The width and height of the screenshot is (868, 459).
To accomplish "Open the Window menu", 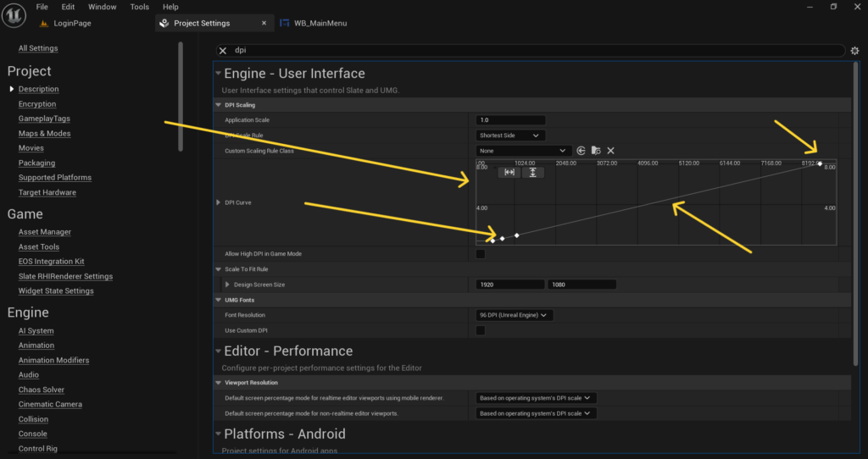I will coord(103,7).
